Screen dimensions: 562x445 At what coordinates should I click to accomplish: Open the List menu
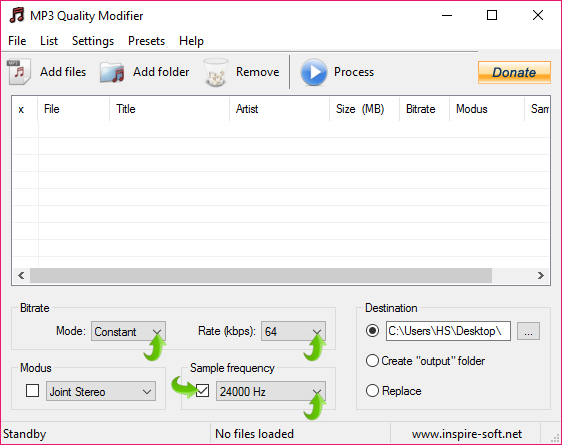tap(49, 41)
